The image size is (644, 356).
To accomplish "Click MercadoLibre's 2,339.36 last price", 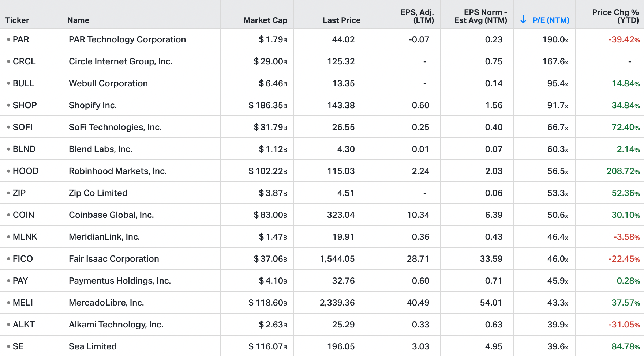I will click(x=337, y=303).
